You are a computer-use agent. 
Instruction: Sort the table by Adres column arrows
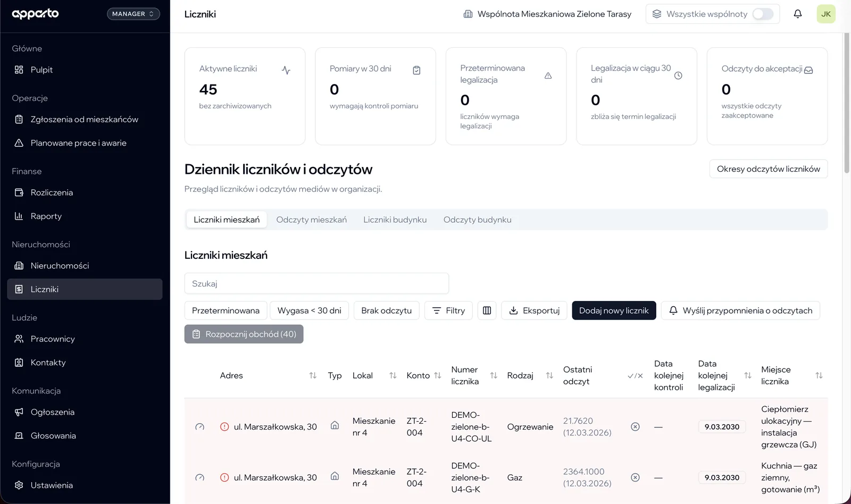click(313, 375)
